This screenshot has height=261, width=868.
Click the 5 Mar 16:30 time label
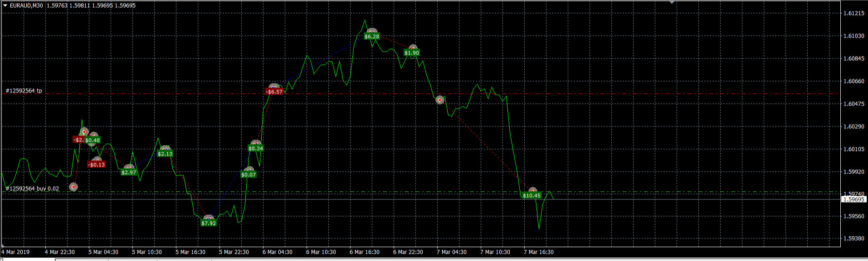click(190, 252)
